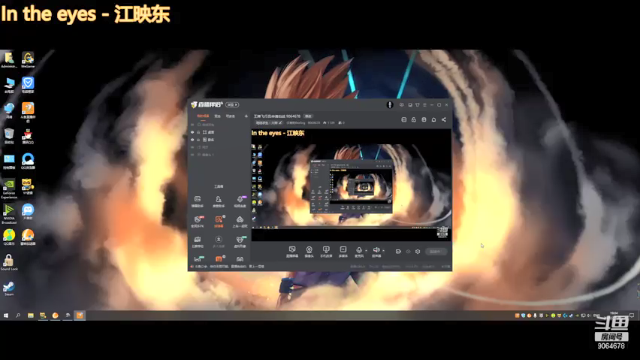This screenshot has width=640, height=360.
Task: Open the blue chat-bubble robot desktop shortcut
Action: tap(28, 211)
